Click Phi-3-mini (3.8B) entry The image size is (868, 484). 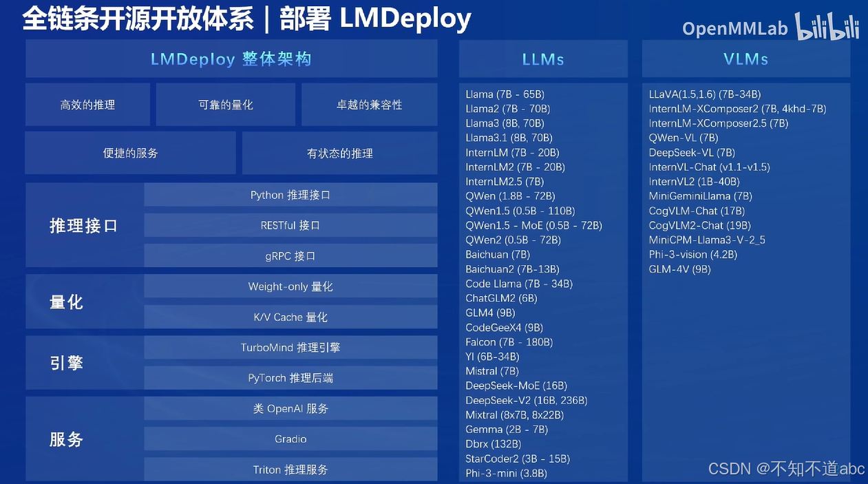tap(506, 473)
